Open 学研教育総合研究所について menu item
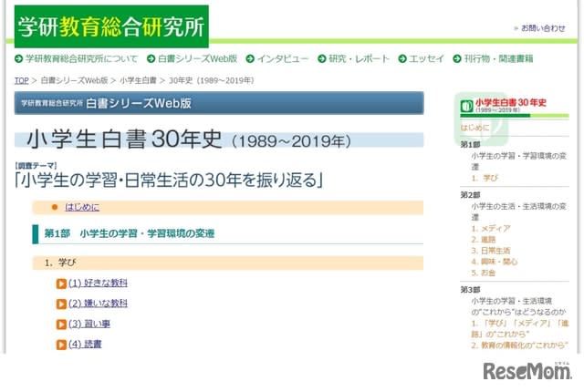584x392 pixels. point(81,58)
